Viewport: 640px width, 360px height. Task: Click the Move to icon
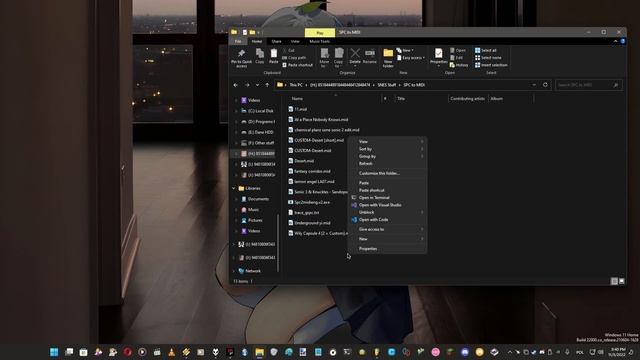pos(324,53)
